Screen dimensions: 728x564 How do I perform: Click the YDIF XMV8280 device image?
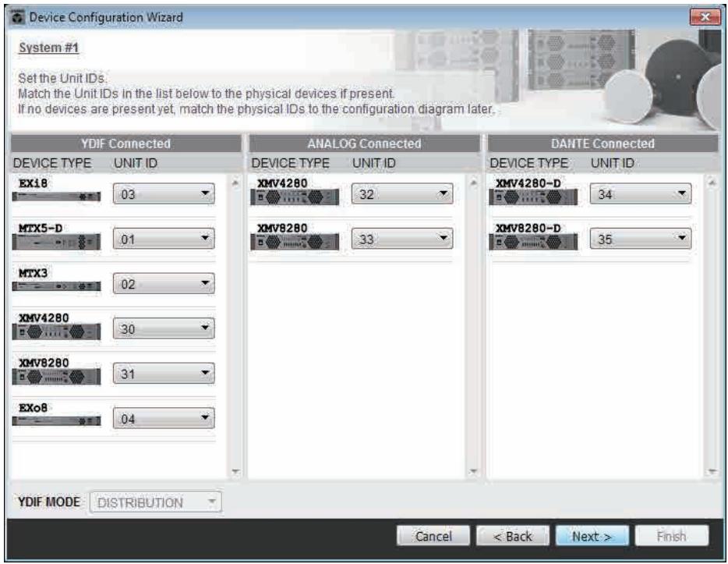coord(56,377)
